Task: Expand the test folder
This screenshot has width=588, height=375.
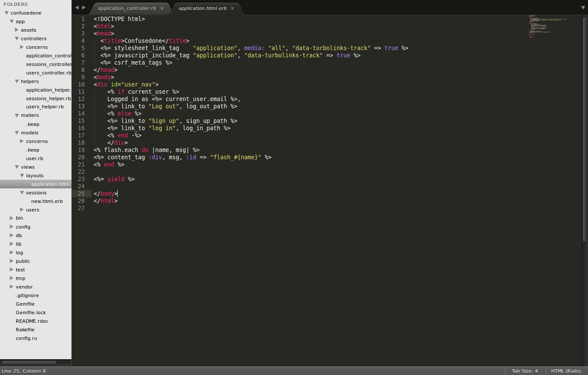Action: tap(12, 270)
